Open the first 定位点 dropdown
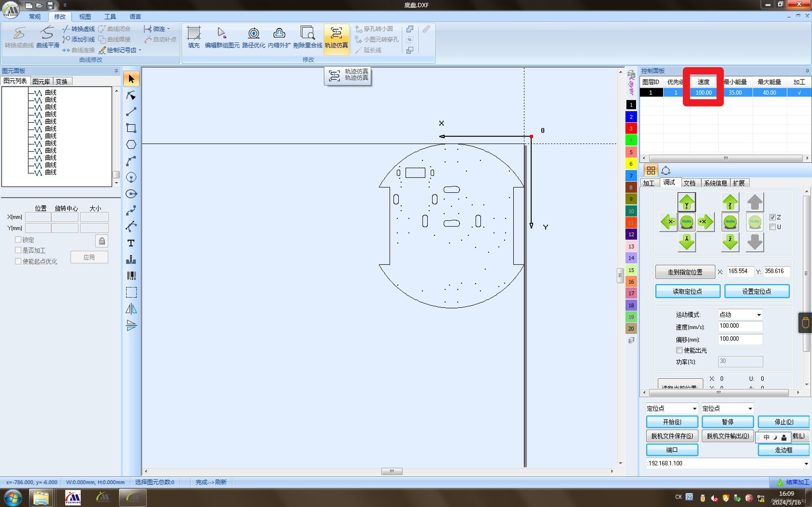Screen dimensions: 812x507 pos(694,408)
